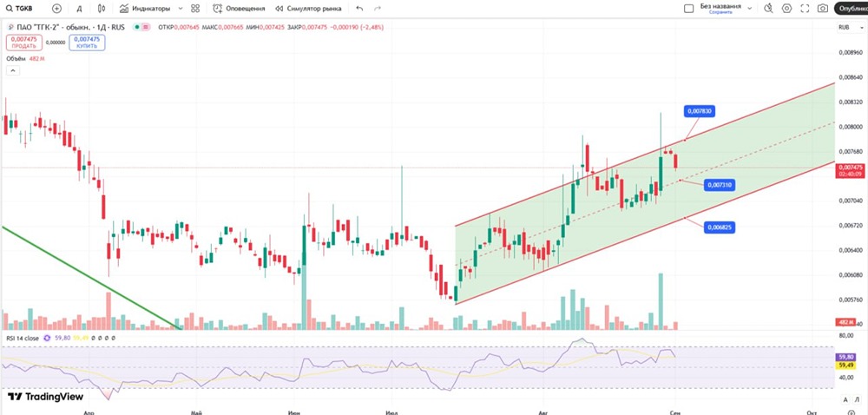Click the Сохранить save link
Viewport: 868px width, 415px height.
pos(720,11)
